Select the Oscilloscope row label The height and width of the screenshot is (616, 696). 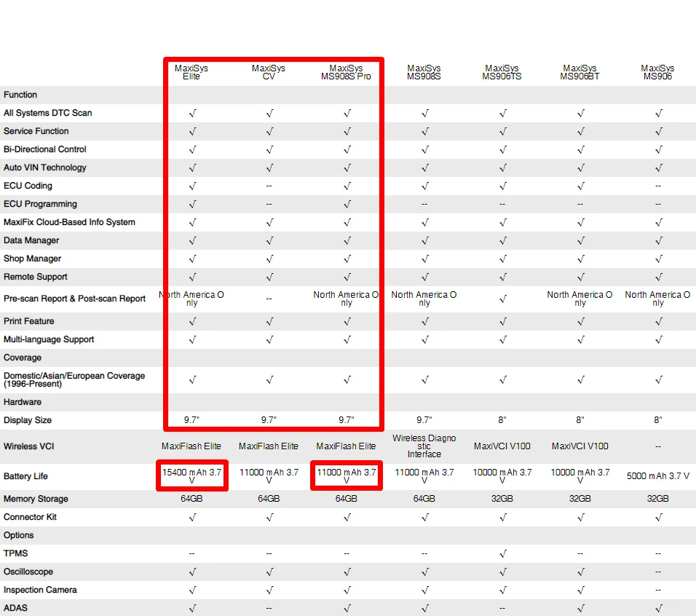click(x=28, y=571)
